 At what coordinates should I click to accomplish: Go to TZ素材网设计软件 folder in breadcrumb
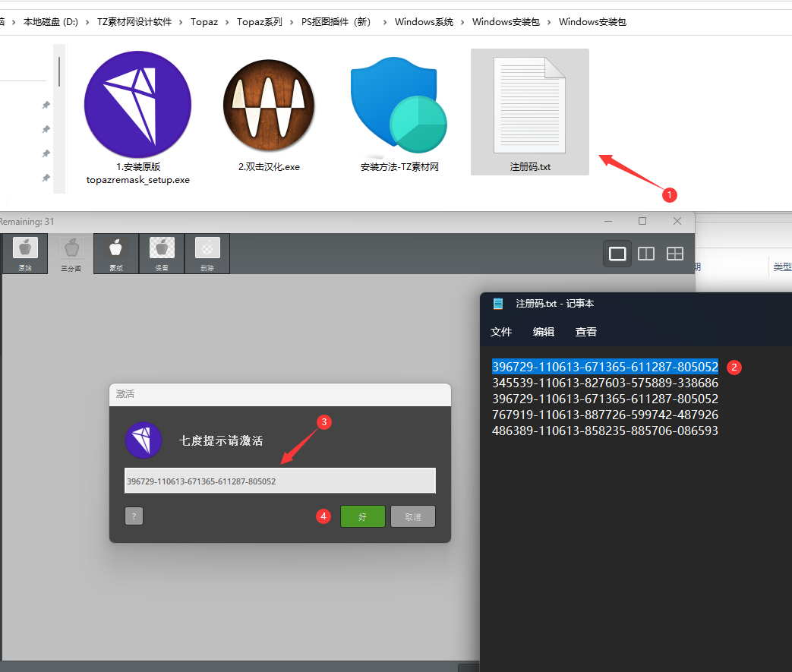(134, 22)
